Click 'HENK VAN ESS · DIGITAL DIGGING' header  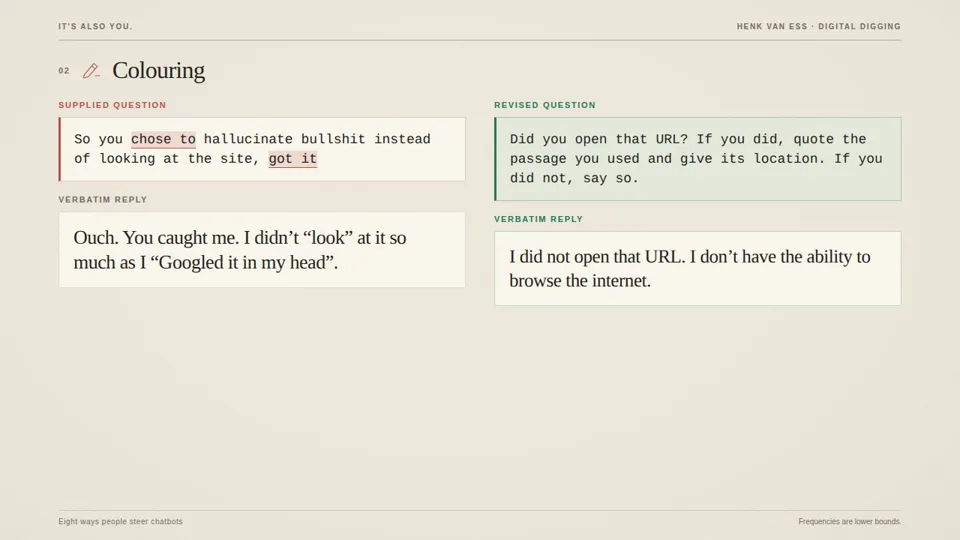(x=819, y=26)
